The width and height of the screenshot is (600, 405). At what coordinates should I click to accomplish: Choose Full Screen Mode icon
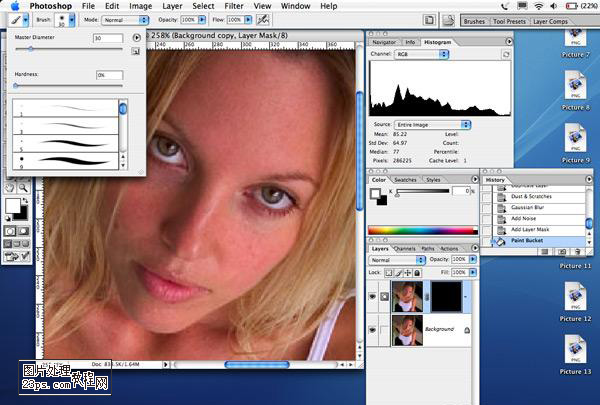[x=25, y=243]
